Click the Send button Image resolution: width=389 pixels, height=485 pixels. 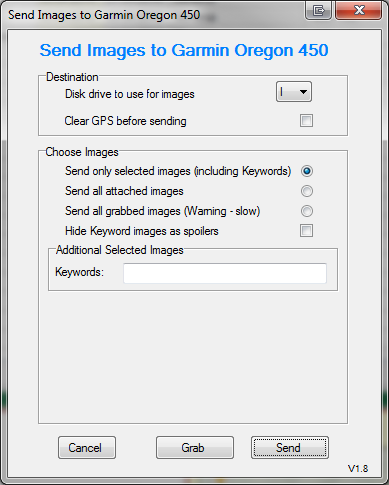pos(290,447)
